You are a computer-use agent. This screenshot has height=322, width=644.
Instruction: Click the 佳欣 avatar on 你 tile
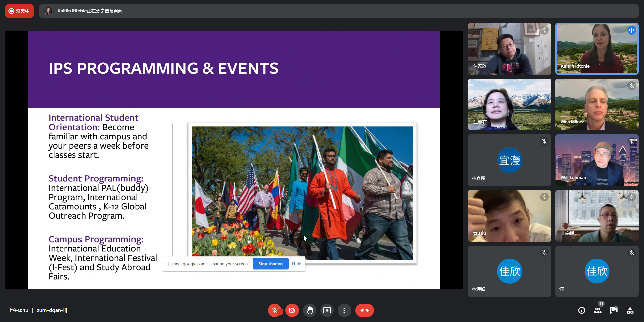597,271
